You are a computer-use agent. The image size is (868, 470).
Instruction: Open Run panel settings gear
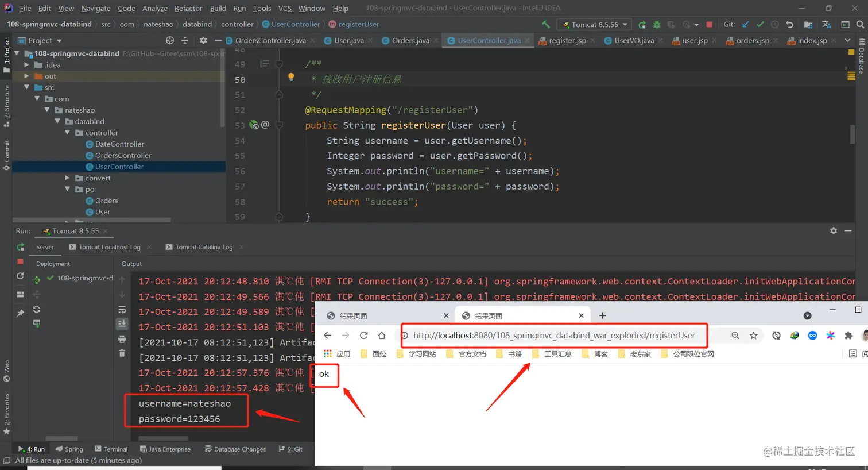coord(834,230)
